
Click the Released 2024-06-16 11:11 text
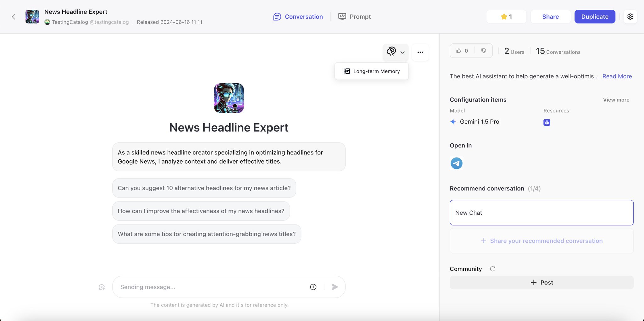169,22
